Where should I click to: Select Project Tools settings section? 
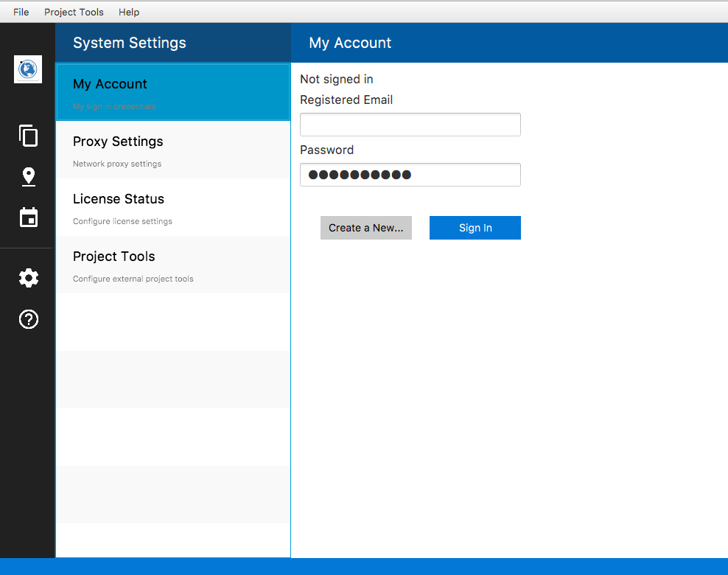173,265
